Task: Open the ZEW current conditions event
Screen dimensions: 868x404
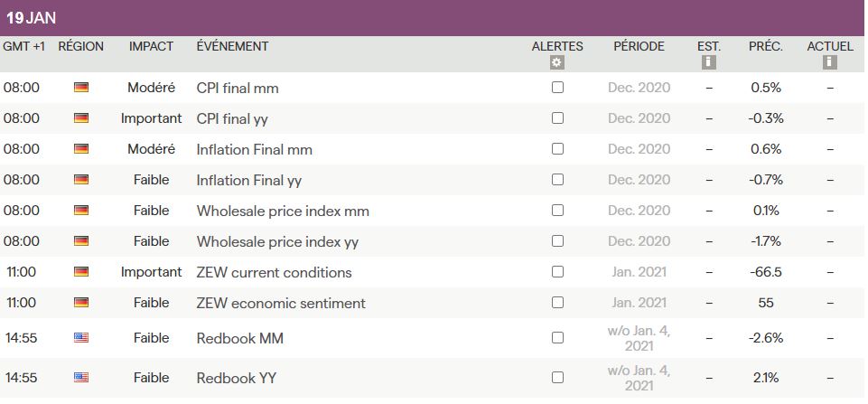Action: pyautogui.click(x=274, y=272)
